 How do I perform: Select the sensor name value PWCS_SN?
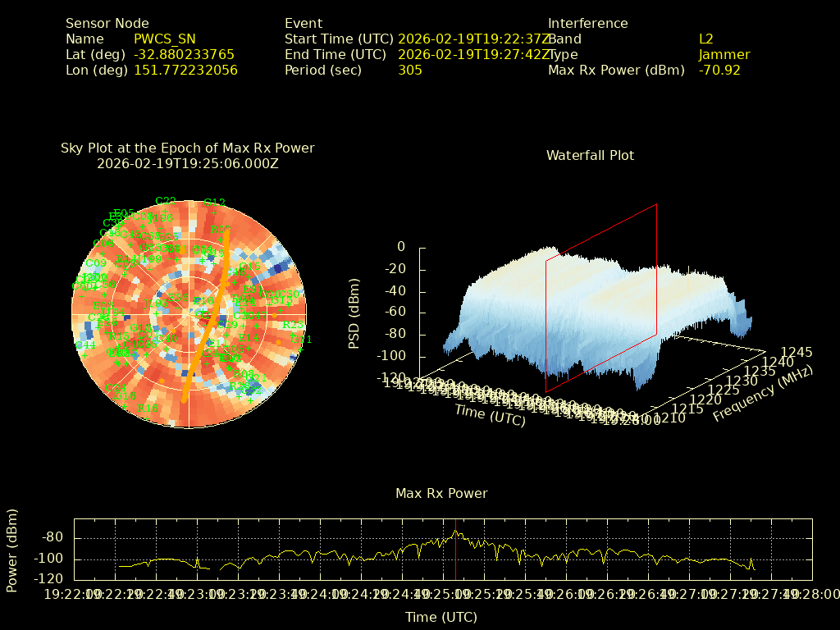[165, 39]
